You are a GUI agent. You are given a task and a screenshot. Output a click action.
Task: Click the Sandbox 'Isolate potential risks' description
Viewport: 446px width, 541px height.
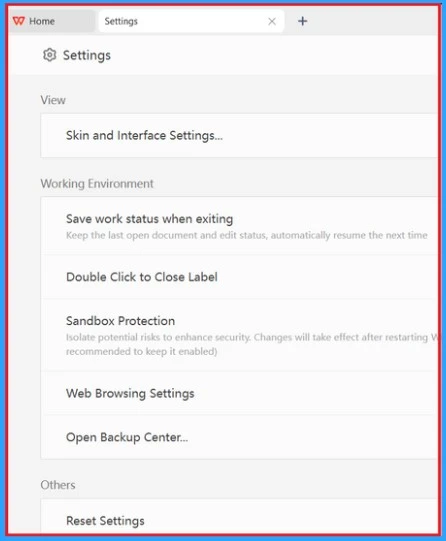252,337
